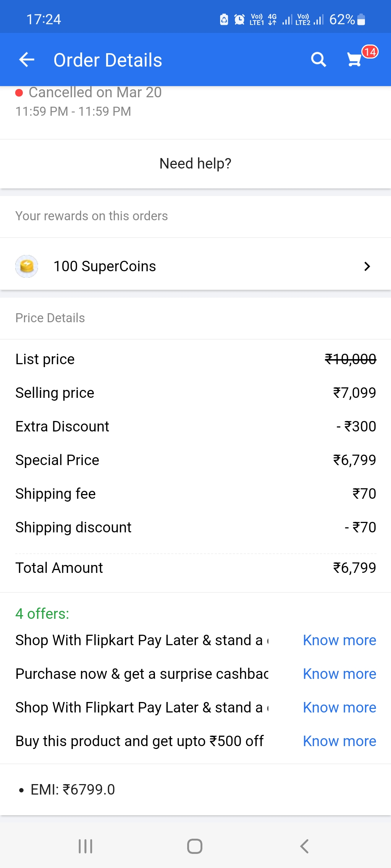The height and width of the screenshot is (868, 391).
Task: Know more about the ₹500 off offer
Action: (339, 741)
